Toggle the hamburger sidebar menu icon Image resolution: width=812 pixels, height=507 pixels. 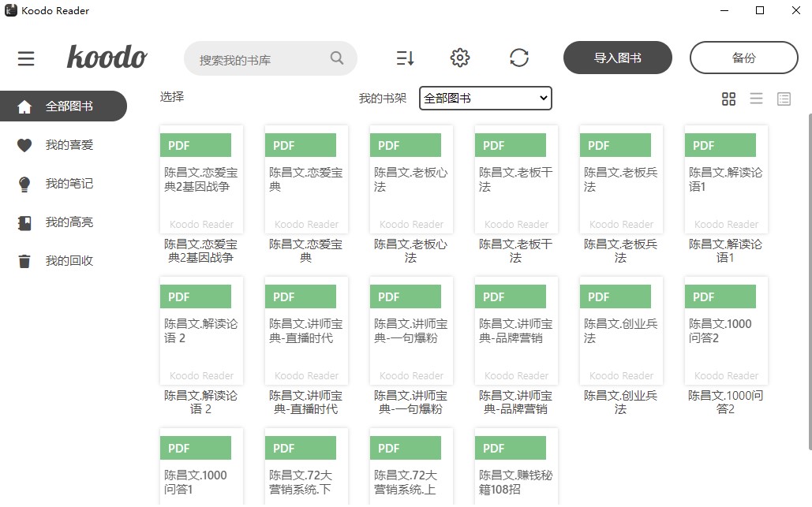click(26, 58)
